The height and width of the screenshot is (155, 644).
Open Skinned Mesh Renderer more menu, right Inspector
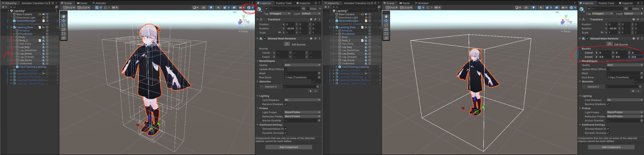click(642, 39)
